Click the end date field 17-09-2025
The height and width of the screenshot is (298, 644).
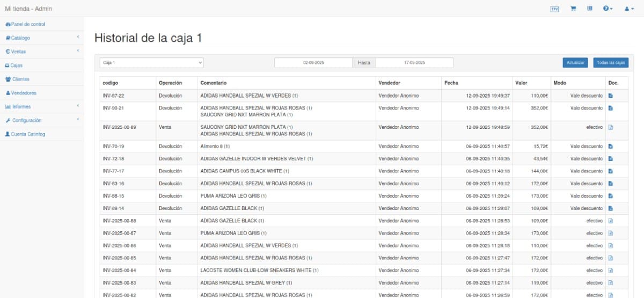coord(414,63)
